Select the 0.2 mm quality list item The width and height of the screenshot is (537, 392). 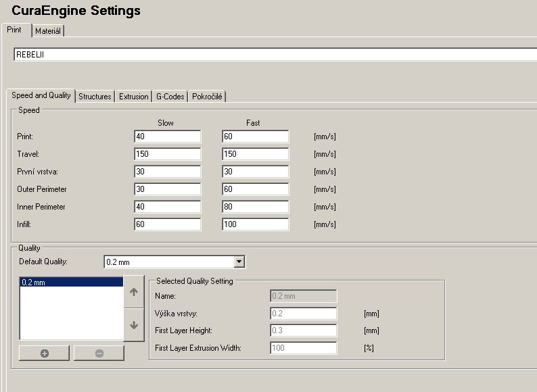pos(71,283)
